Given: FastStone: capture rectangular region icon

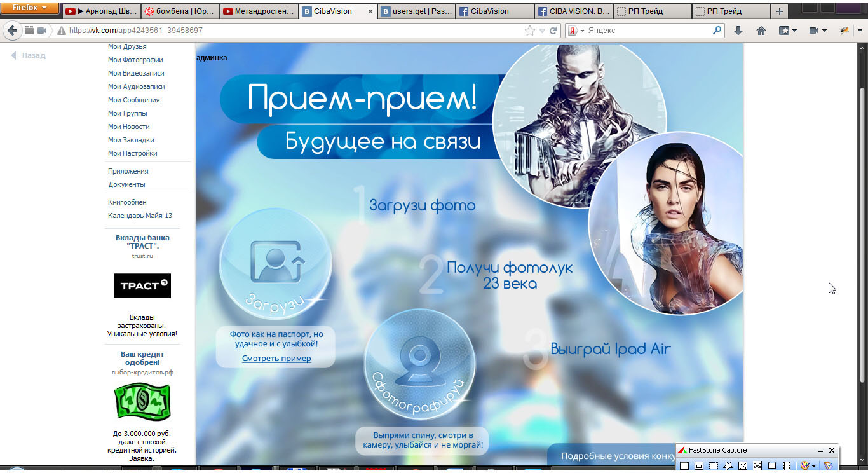Looking at the screenshot, I should (714, 466).
